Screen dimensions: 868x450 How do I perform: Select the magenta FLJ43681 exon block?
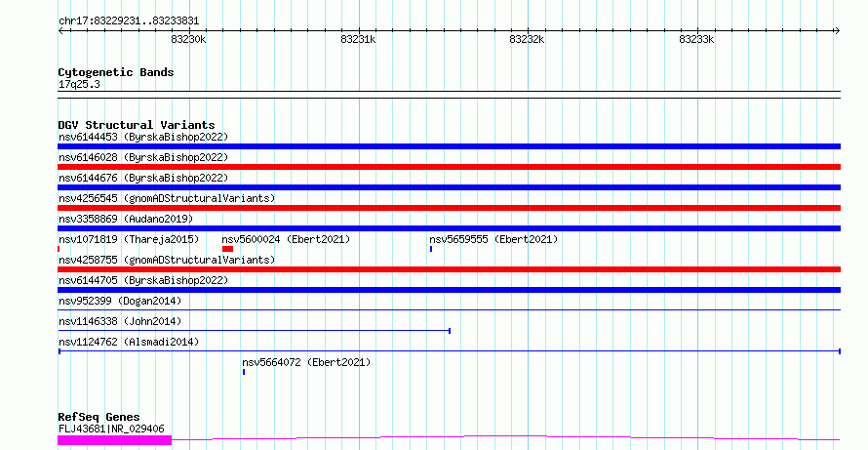pyautogui.click(x=114, y=440)
